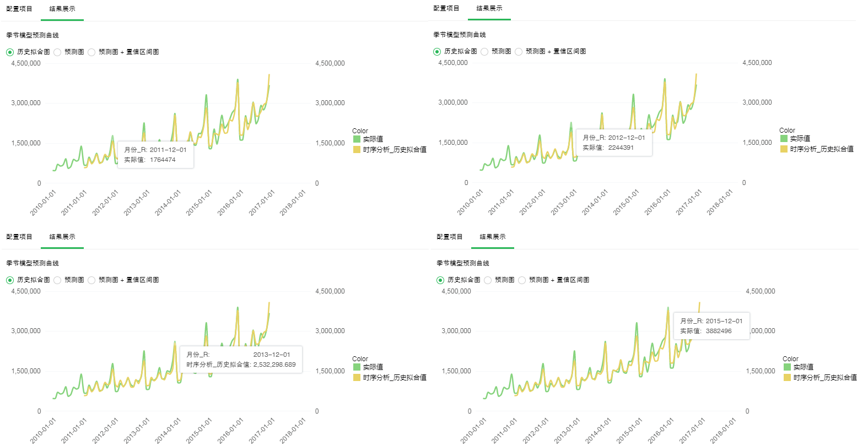Click green 实际值 swatch in bottom-right legend
Viewport: 868px width, 446px height.
point(787,367)
